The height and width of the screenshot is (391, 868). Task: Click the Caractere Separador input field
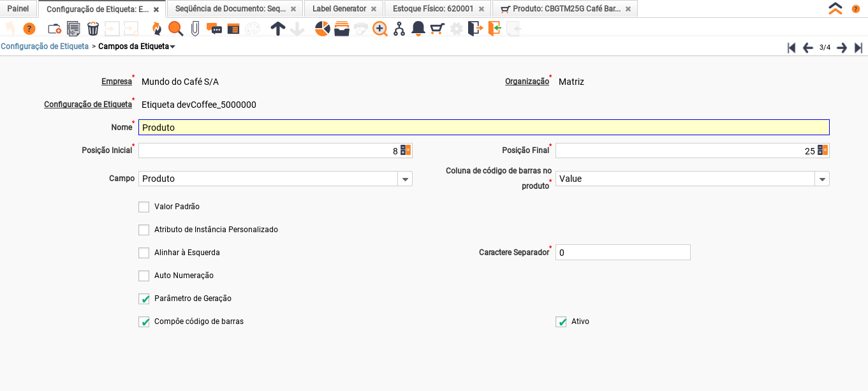(x=622, y=253)
